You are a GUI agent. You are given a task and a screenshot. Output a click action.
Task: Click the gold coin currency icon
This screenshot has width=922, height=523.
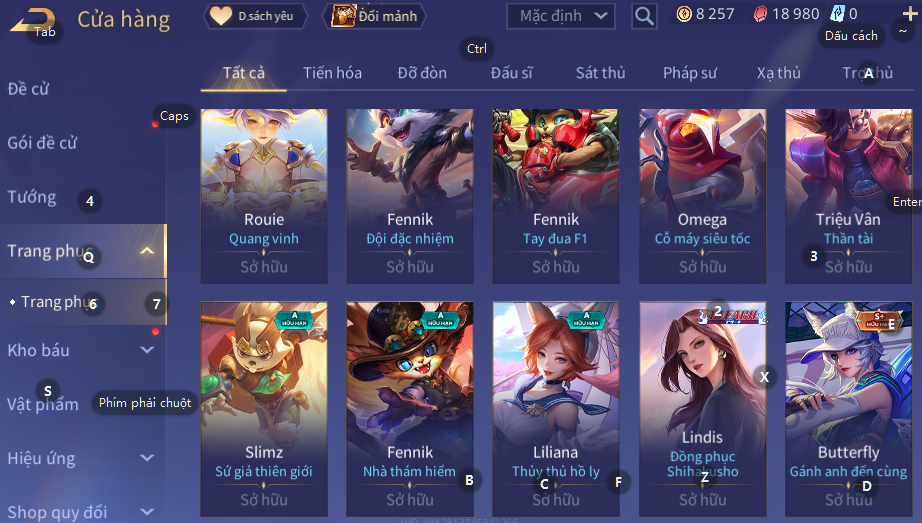[684, 14]
